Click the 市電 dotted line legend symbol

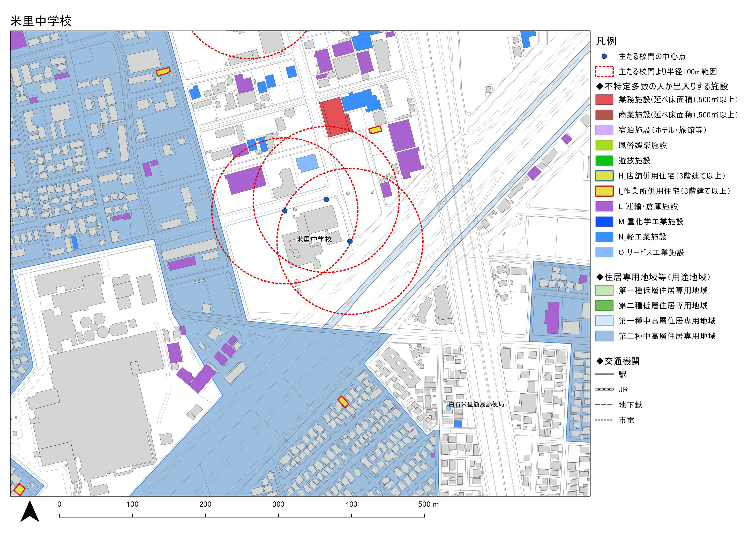tap(604, 420)
